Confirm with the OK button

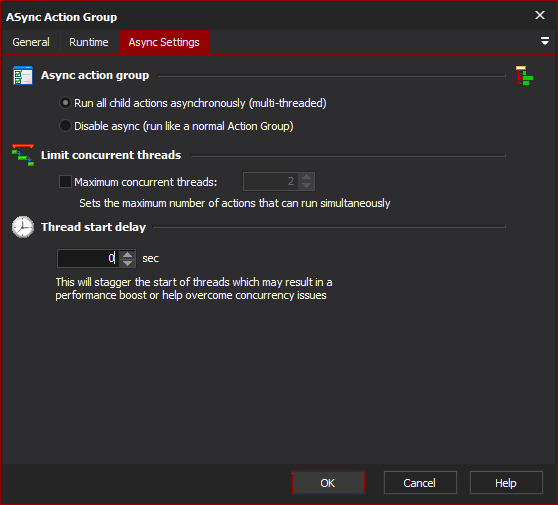(328, 483)
